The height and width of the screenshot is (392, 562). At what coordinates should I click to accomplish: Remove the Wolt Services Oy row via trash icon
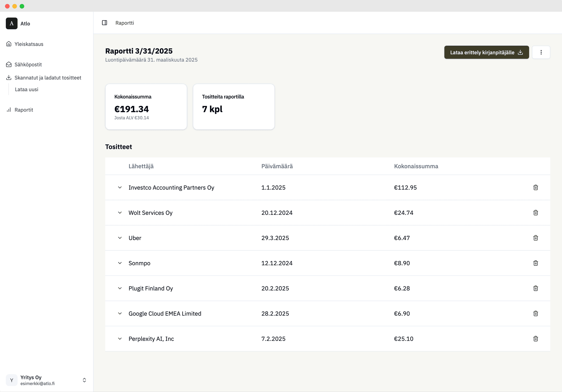pos(536,213)
